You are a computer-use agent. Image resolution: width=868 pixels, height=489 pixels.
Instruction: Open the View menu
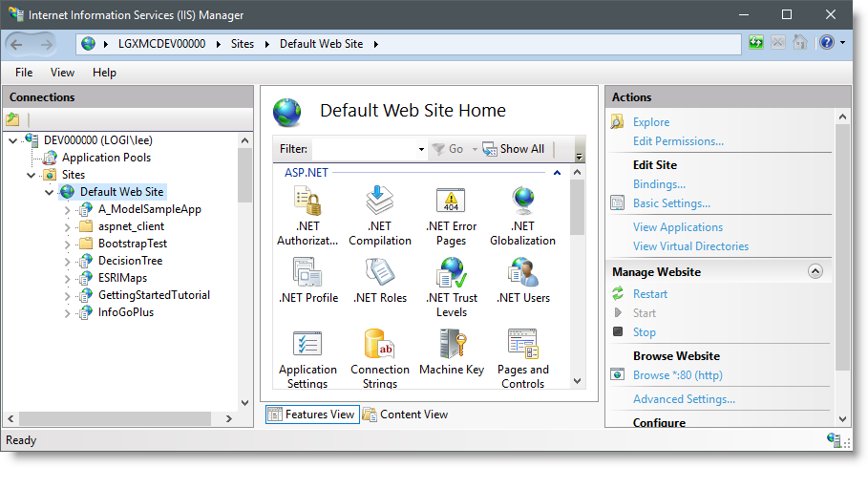[62, 73]
